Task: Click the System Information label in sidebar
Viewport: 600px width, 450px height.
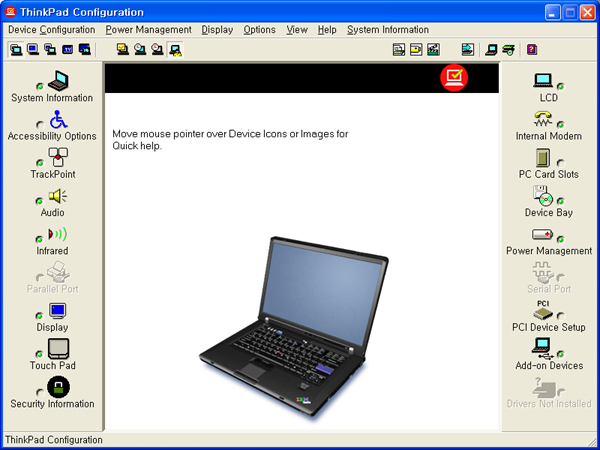Action: tap(52, 98)
